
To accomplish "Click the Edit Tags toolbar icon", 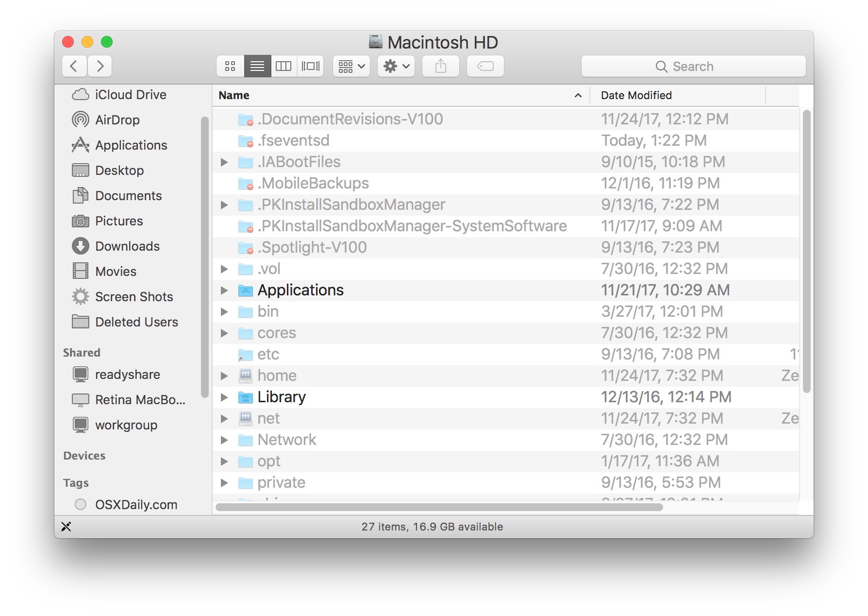I will point(485,66).
